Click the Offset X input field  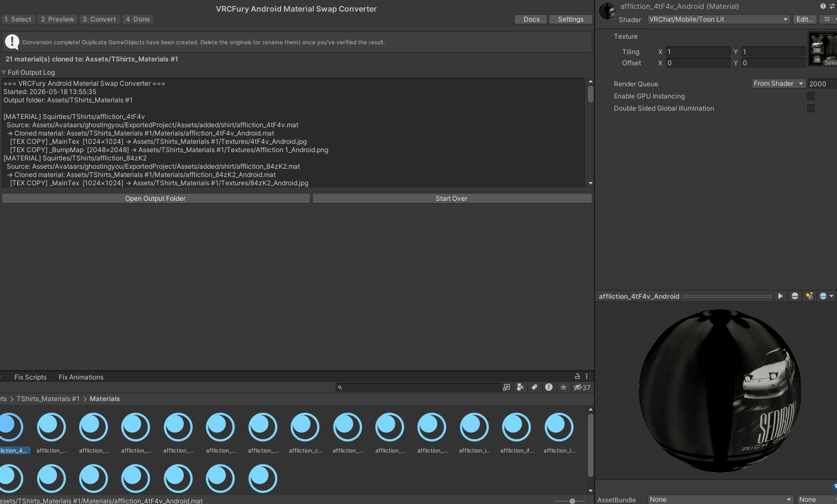698,63
